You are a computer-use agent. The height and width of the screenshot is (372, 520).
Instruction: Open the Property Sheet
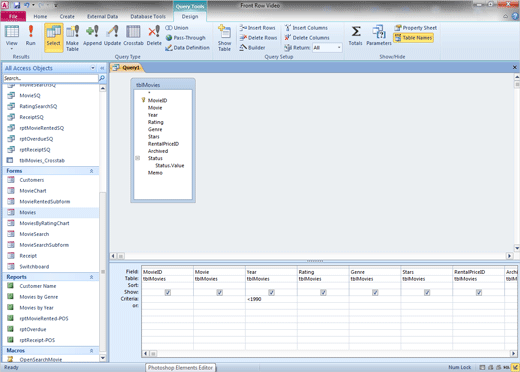click(x=415, y=28)
